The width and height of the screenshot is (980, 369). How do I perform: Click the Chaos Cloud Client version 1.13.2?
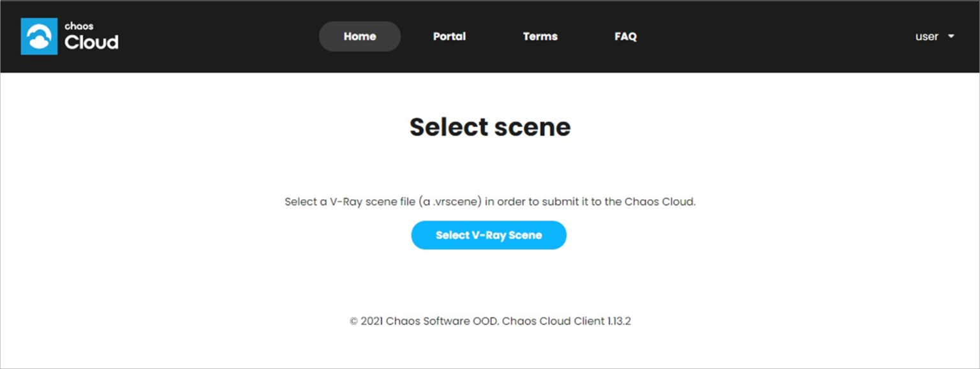[567, 321]
